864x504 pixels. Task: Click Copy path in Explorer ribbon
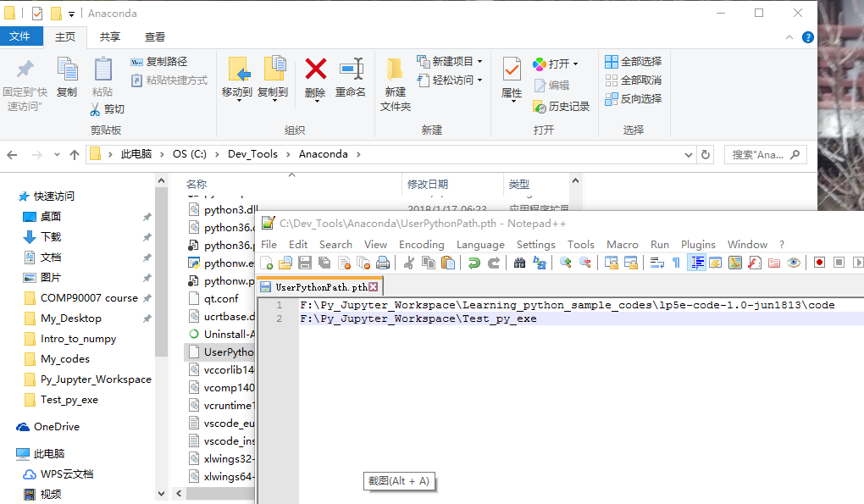click(x=159, y=62)
